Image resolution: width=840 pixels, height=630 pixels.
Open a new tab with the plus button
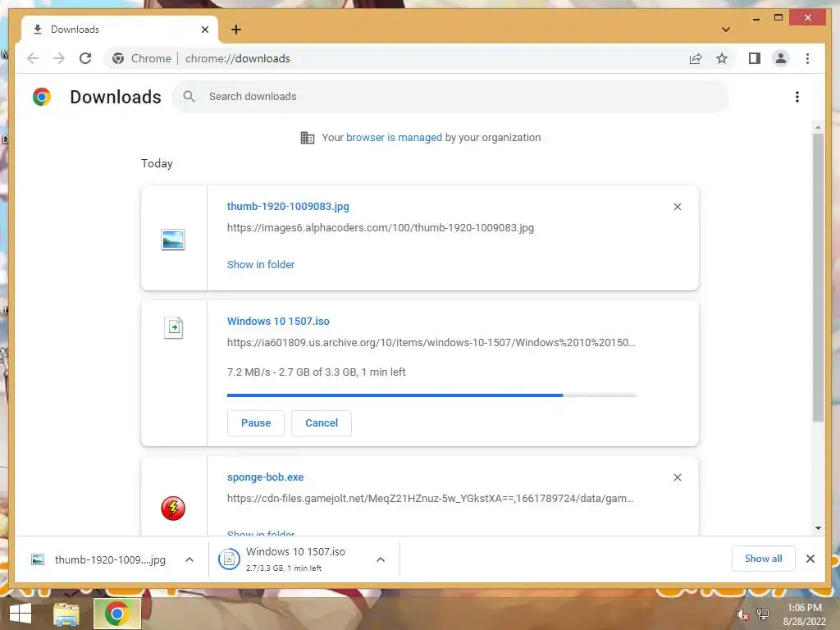(x=236, y=30)
